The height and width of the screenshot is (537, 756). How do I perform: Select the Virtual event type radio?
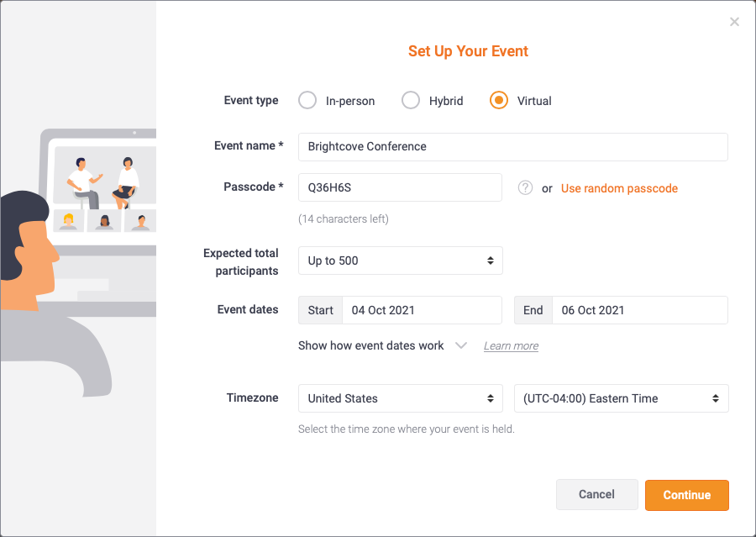coord(498,100)
